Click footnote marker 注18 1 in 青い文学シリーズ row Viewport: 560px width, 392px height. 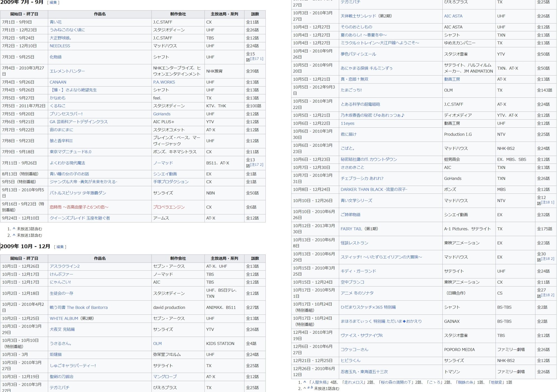pos(547,202)
